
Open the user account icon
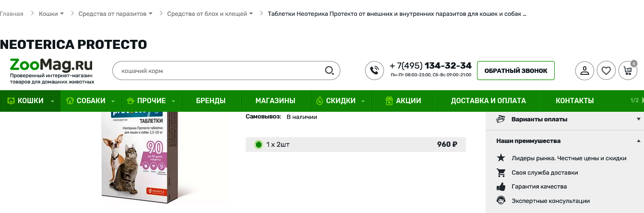584,71
